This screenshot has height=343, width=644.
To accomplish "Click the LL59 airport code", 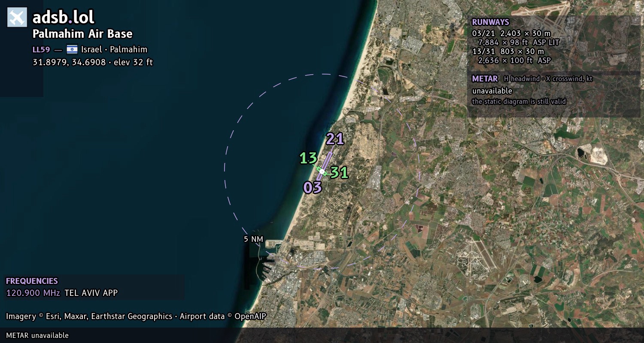I will click(x=41, y=49).
